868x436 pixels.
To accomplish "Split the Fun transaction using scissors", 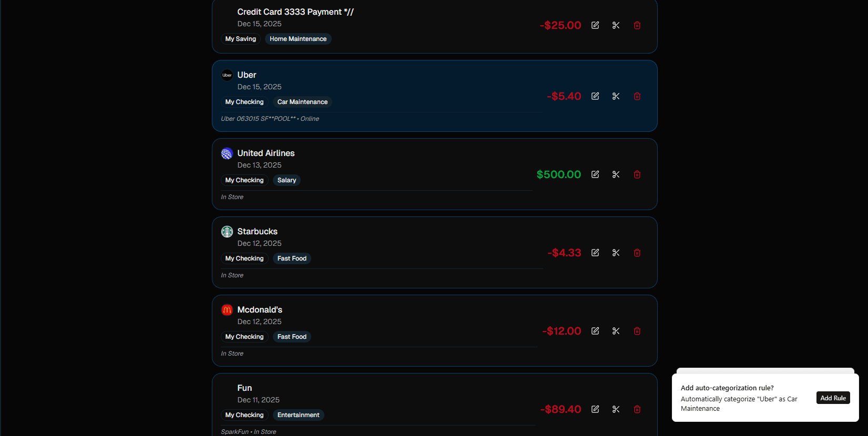I will point(616,409).
